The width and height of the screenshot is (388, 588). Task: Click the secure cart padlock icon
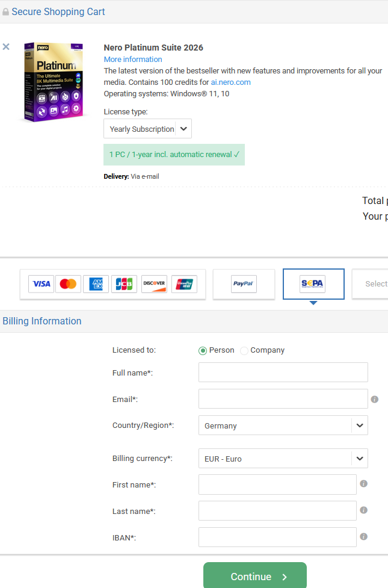[5, 12]
